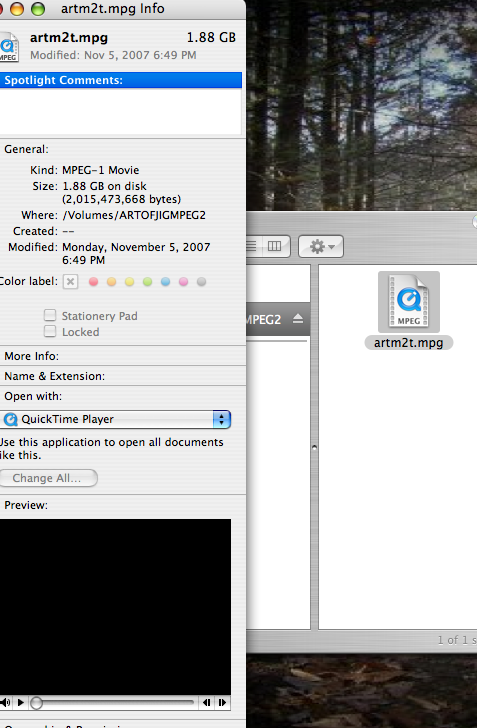Step the preview forward one frame

[222, 702]
